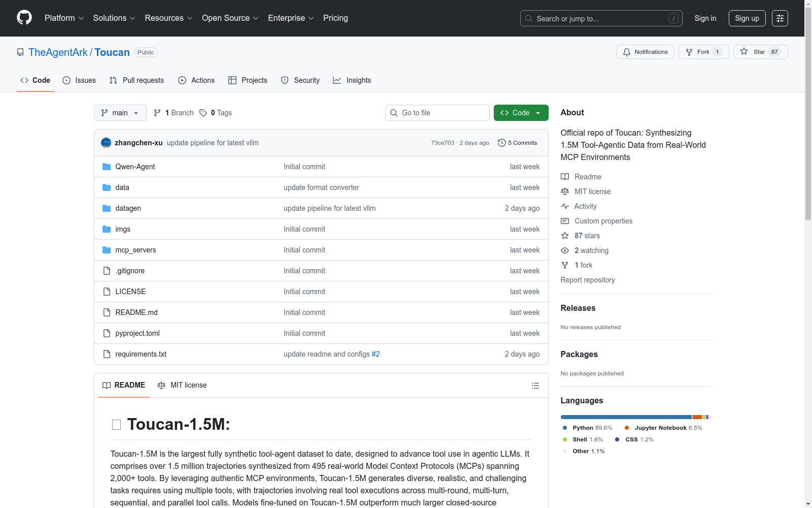Go to the GitHub homepage logo
Screen dimensions: 812x508
[24, 18]
